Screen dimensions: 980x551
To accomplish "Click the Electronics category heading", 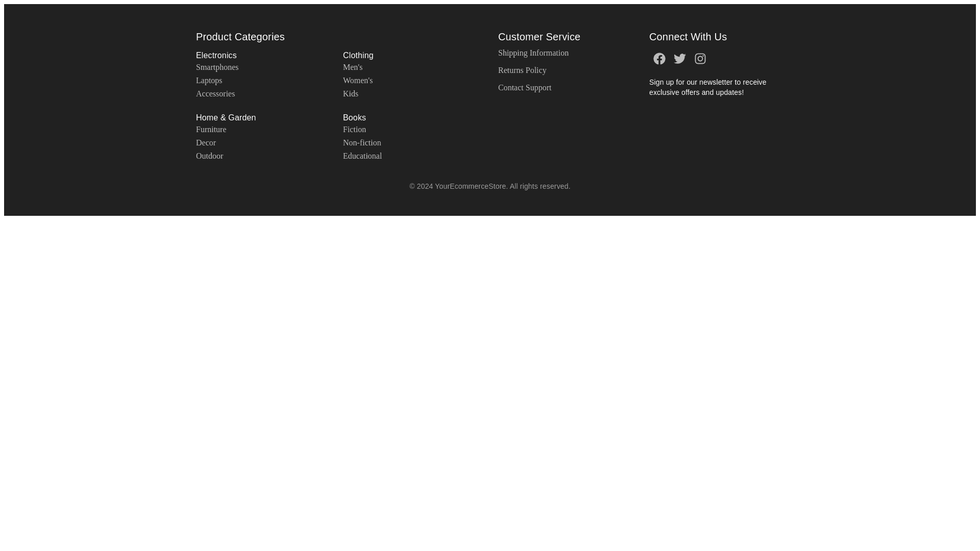I will coord(216,55).
